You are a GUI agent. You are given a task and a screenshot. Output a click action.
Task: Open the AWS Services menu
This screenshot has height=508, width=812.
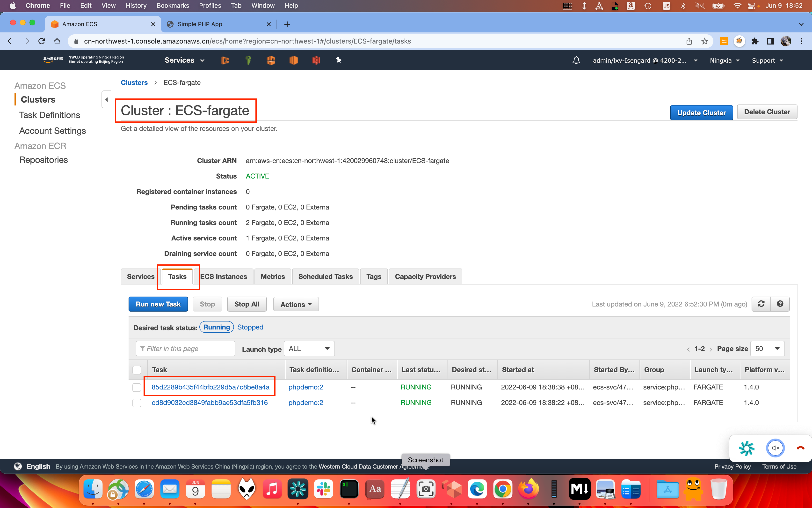coord(184,60)
